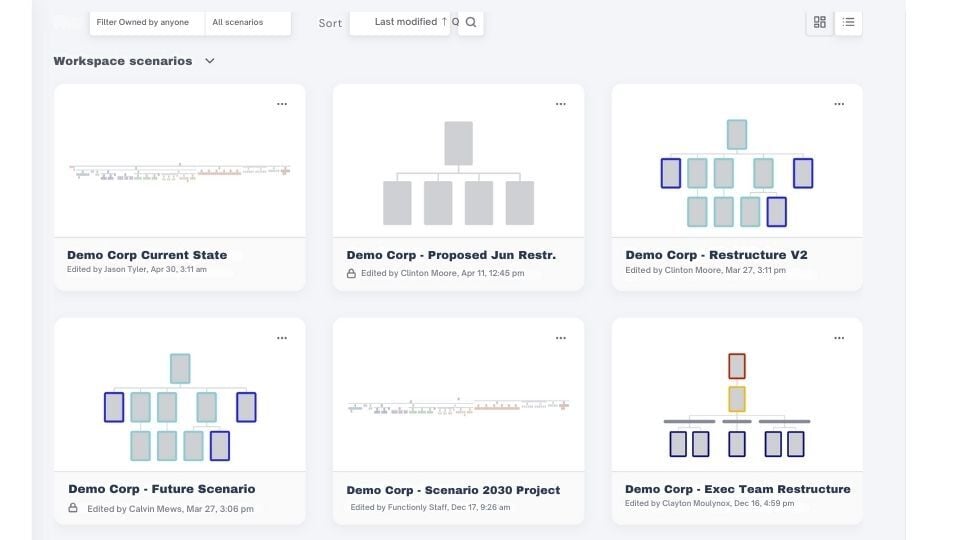Click lock icon on Proposed Jun Restr. card
Image resolution: width=960 pixels, height=540 pixels.
351,273
